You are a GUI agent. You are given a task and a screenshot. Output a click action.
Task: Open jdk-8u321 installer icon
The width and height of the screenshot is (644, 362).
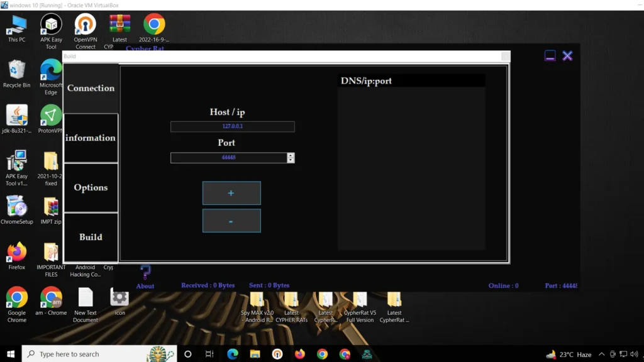(x=17, y=119)
